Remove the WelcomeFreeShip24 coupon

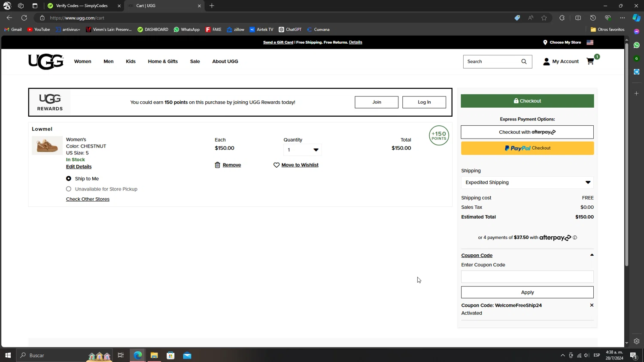pyautogui.click(x=592, y=305)
